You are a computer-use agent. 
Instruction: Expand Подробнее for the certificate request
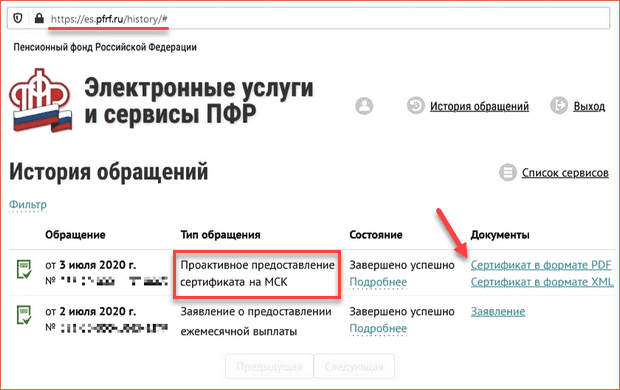[x=378, y=282]
